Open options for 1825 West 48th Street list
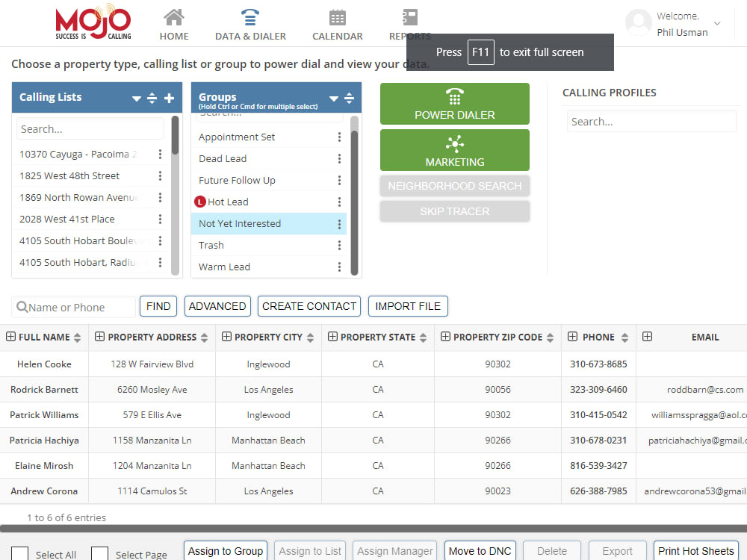 coord(160,175)
